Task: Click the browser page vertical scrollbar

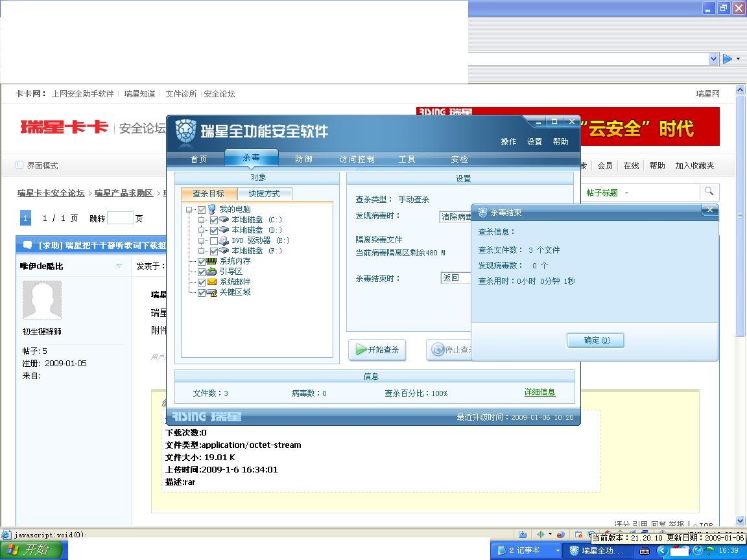Action: click(x=740, y=305)
